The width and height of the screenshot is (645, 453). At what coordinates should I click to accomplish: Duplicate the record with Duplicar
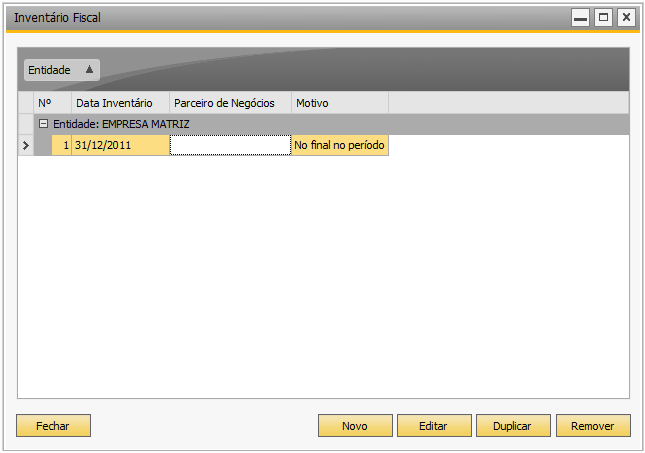[513, 425]
